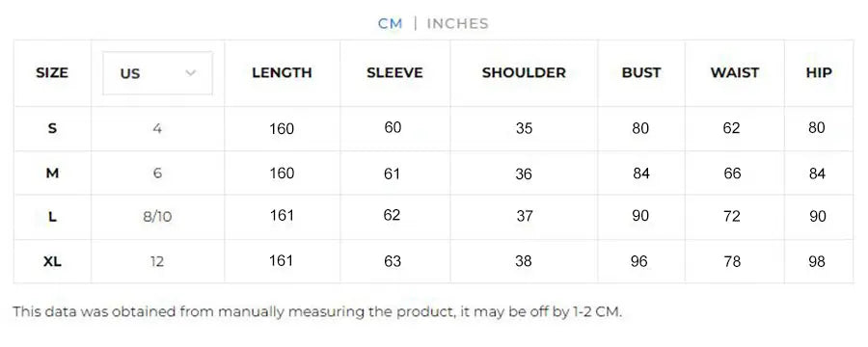The width and height of the screenshot is (868, 347).
Task: Click the LENGTH column header
Action: click(x=282, y=72)
